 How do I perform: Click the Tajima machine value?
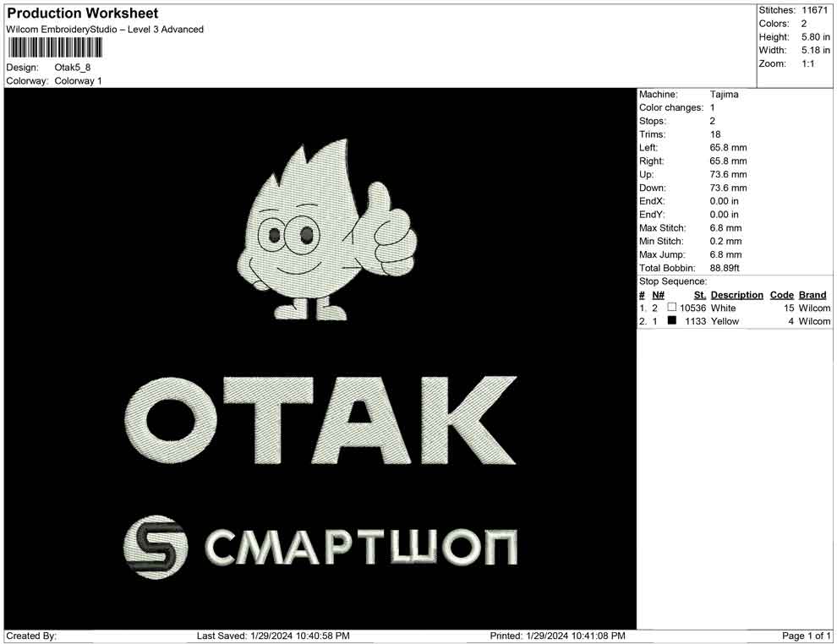[724, 95]
